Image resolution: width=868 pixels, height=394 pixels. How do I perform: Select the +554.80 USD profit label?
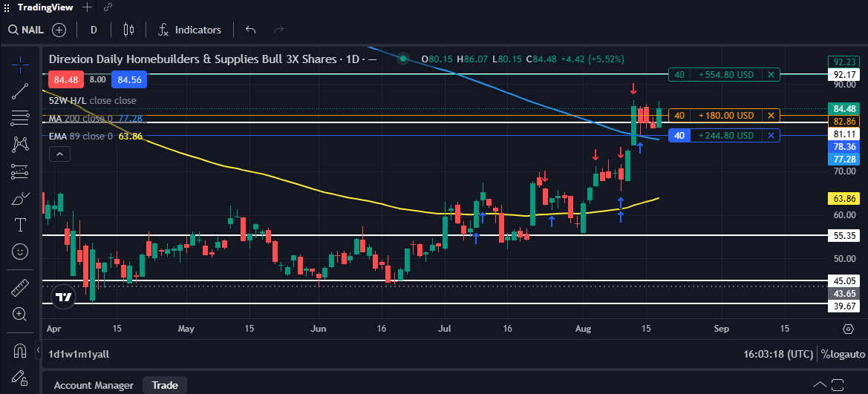(x=726, y=74)
